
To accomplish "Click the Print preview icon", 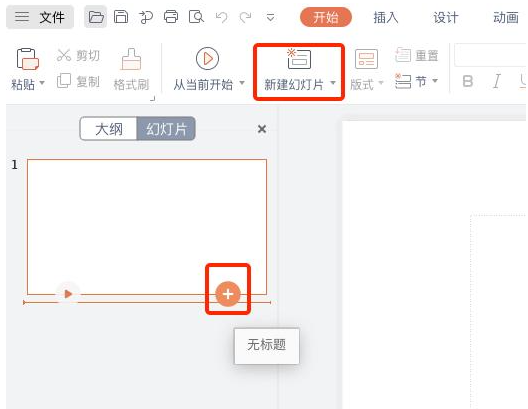I will (x=196, y=17).
